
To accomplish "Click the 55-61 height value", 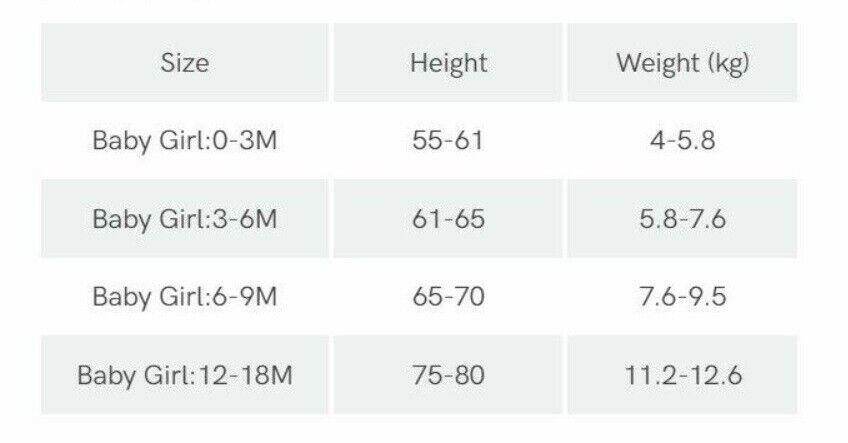I will coord(448,141).
